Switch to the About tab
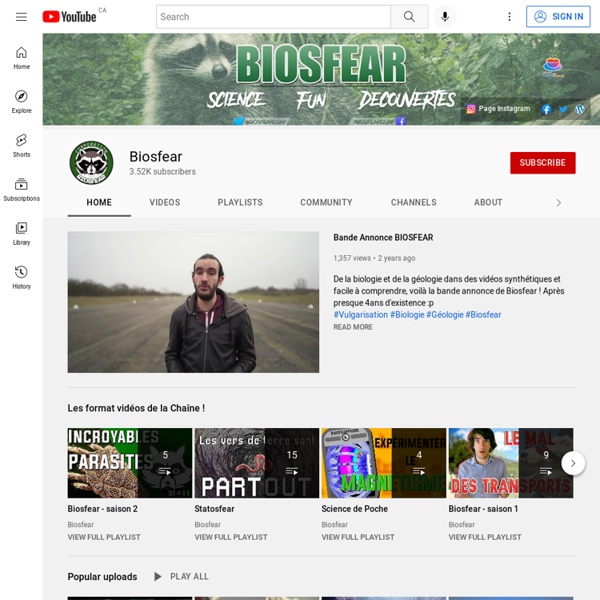Viewport: 600px width, 600px height. click(488, 202)
